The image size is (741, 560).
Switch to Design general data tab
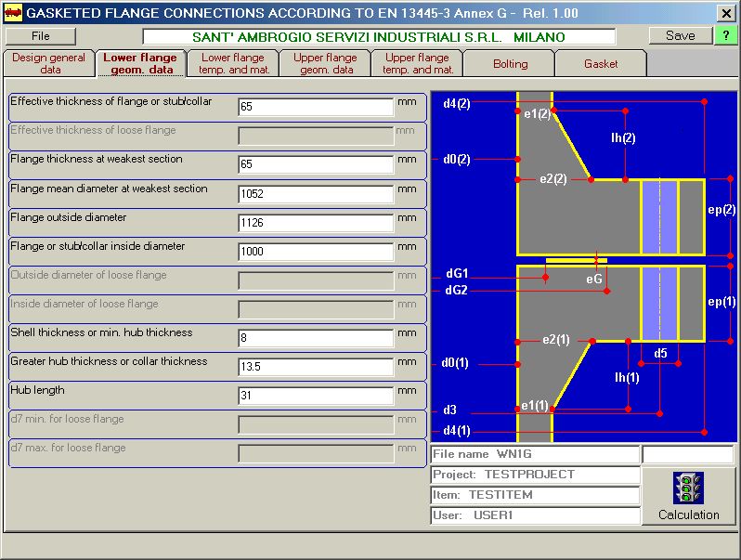click(49, 63)
